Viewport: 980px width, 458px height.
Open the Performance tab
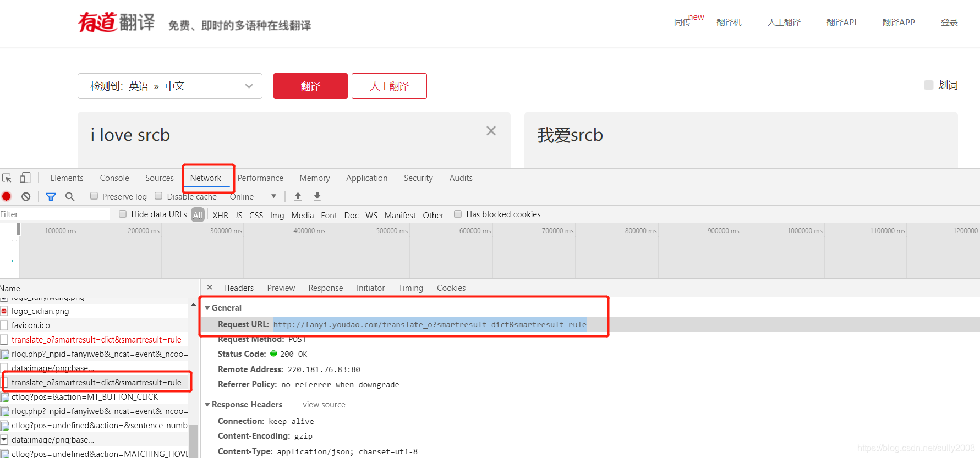tap(260, 178)
